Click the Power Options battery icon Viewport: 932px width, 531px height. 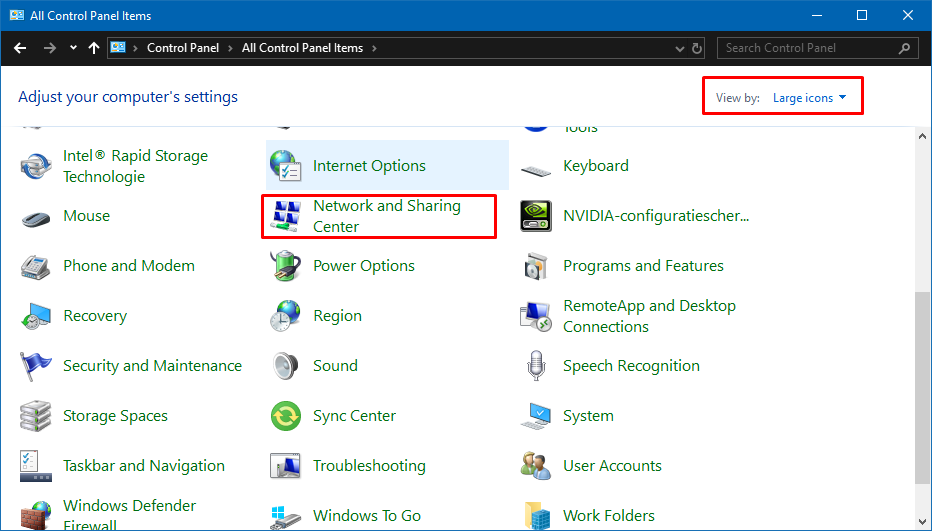[x=285, y=265]
